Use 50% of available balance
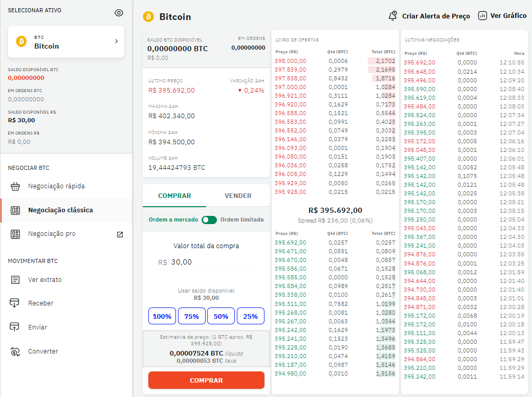This screenshot has height=397, width=532. pos(221,316)
